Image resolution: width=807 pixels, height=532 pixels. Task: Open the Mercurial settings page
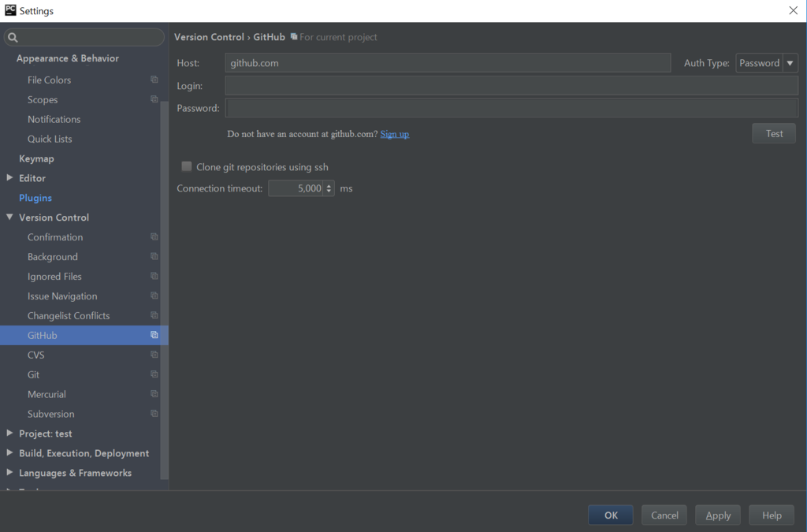pyautogui.click(x=46, y=394)
